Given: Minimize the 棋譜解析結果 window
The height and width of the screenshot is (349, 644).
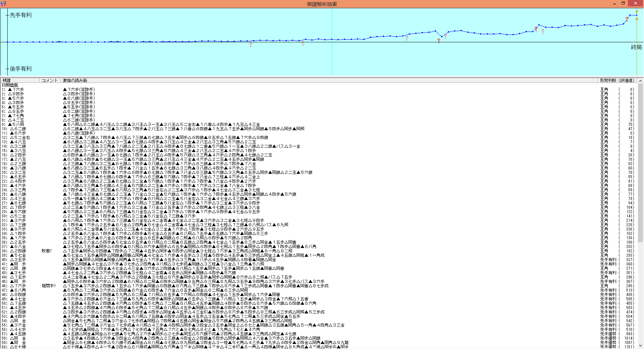Looking at the screenshot, I should pyautogui.click(x=614, y=4).
